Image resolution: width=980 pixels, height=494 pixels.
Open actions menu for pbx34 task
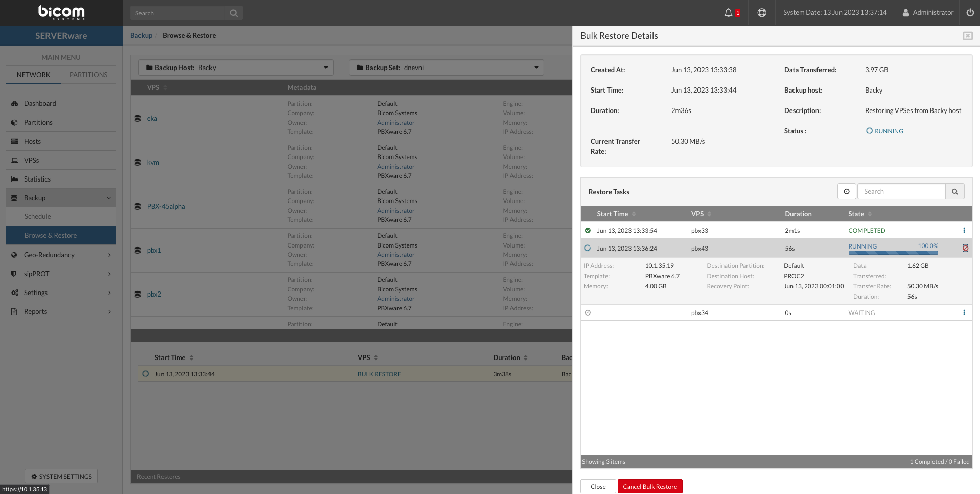click(964, 313)
